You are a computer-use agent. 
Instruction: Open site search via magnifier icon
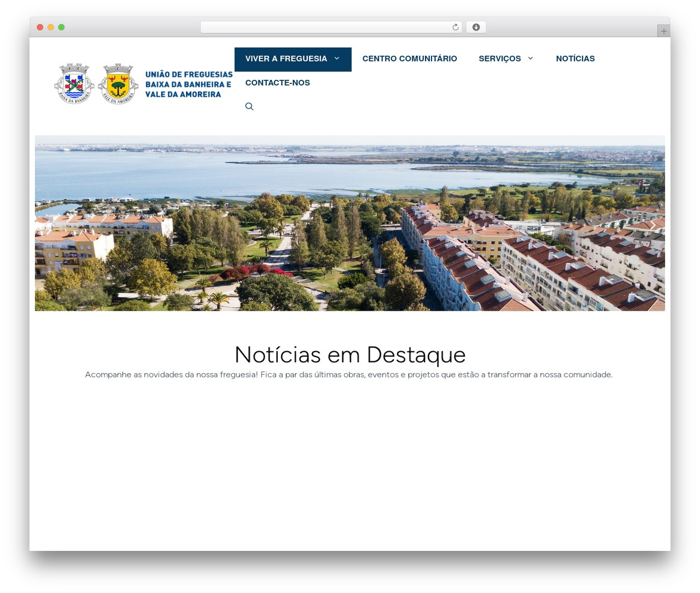249,107
